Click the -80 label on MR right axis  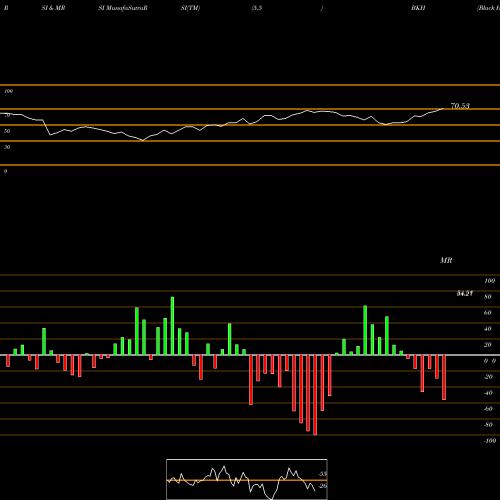coord(488,425)
